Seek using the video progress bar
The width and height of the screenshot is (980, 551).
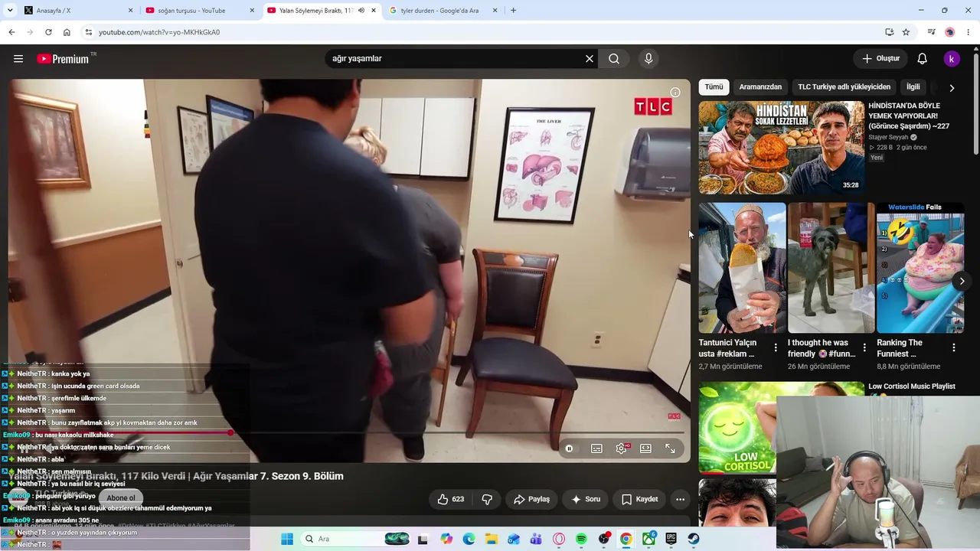point(346,433)
